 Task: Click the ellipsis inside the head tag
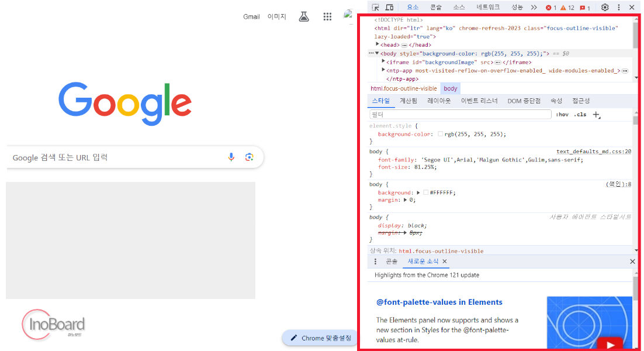(x=404, y=45)
